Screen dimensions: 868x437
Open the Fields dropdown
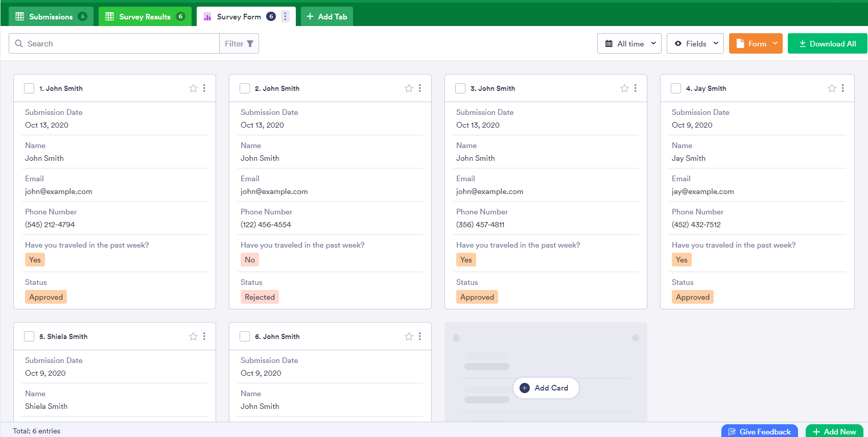click(695, 44)
